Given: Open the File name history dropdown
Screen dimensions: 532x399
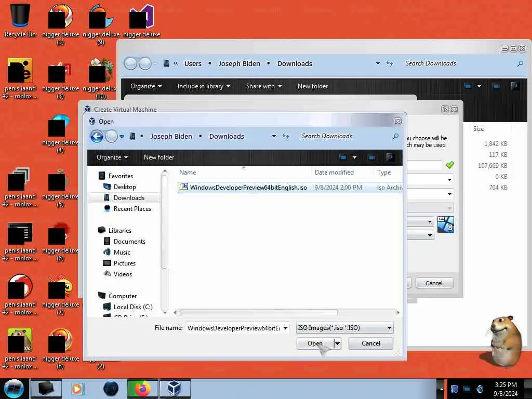Looking at the screenshot, I should coord(286,328).
